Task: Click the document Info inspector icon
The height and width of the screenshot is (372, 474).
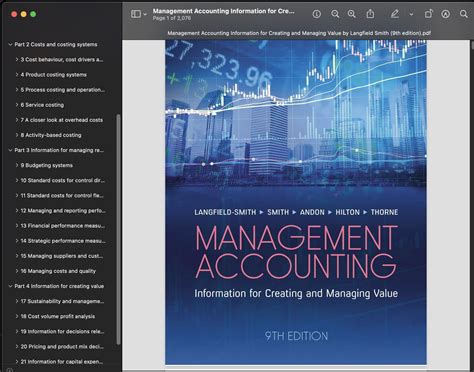Action: [317, 14]
